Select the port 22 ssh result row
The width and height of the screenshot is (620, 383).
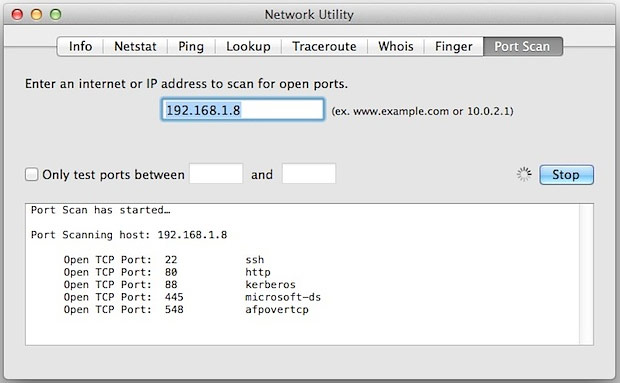click(x=164, y=260)
